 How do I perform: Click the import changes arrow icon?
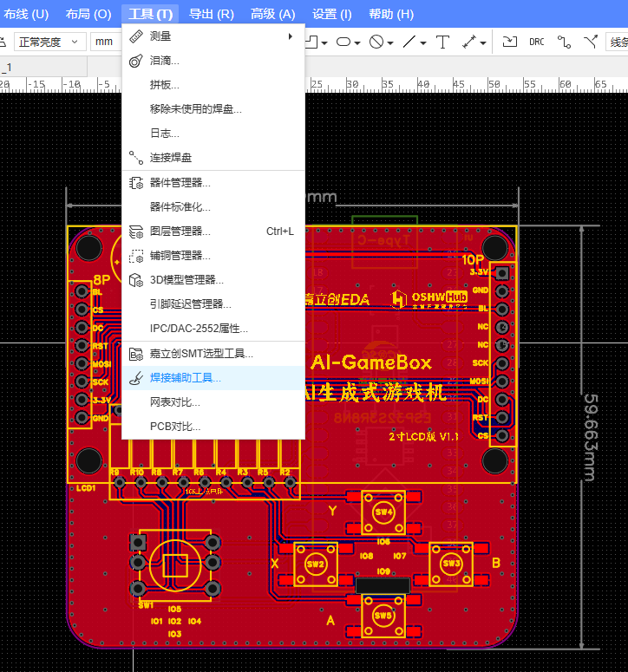pos(510,42)
